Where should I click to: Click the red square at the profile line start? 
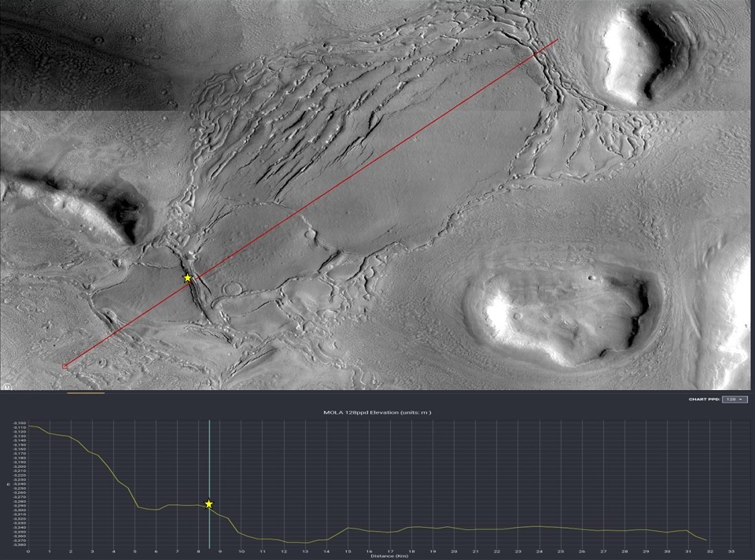[64, 366]
